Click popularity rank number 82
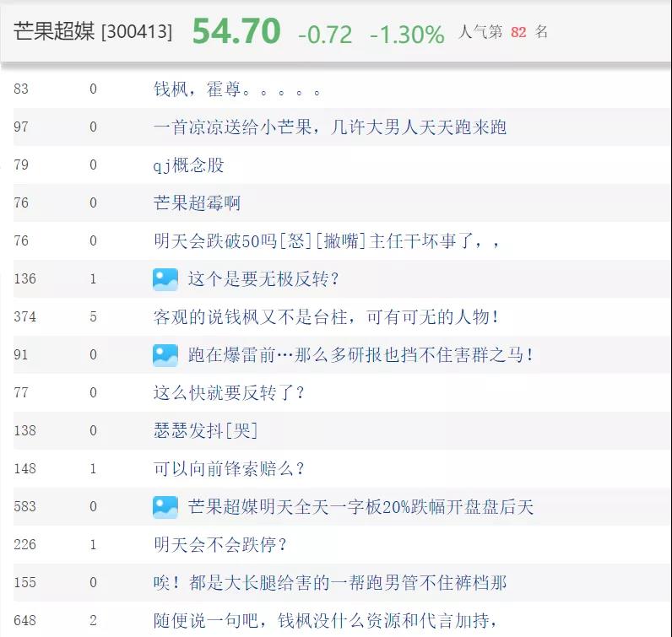The image size is (672, 637). 518,32
